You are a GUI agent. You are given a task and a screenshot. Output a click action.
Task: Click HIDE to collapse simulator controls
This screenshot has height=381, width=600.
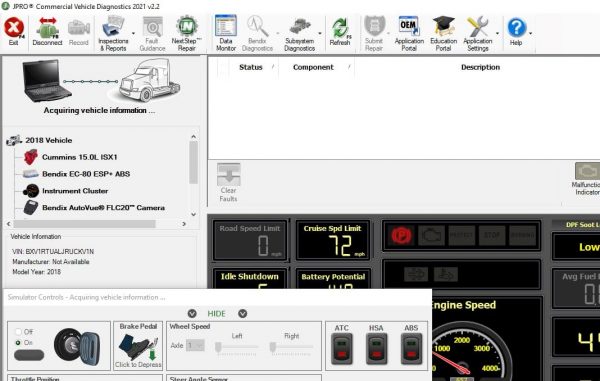[x=216, y=314]
